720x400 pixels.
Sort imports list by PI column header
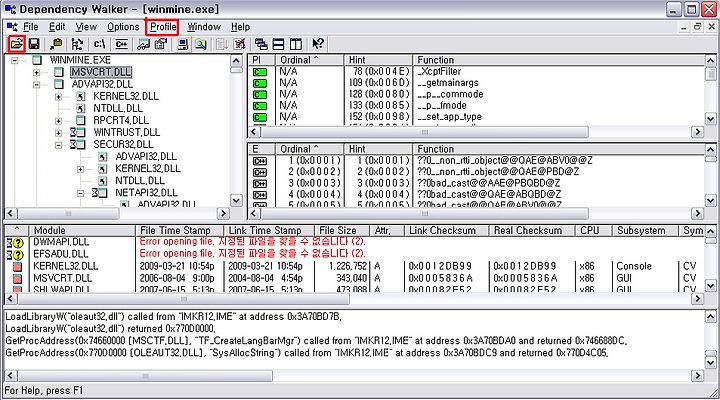pos(262,60)
